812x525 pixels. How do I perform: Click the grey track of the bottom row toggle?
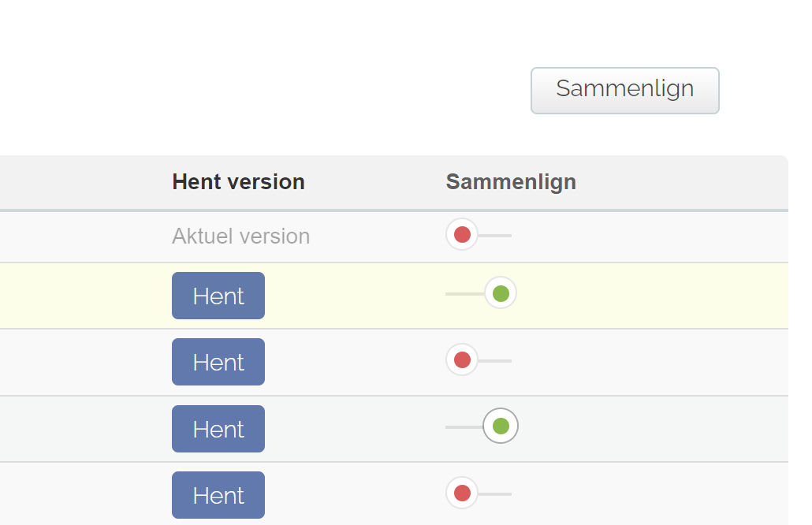tap(498, 494)
